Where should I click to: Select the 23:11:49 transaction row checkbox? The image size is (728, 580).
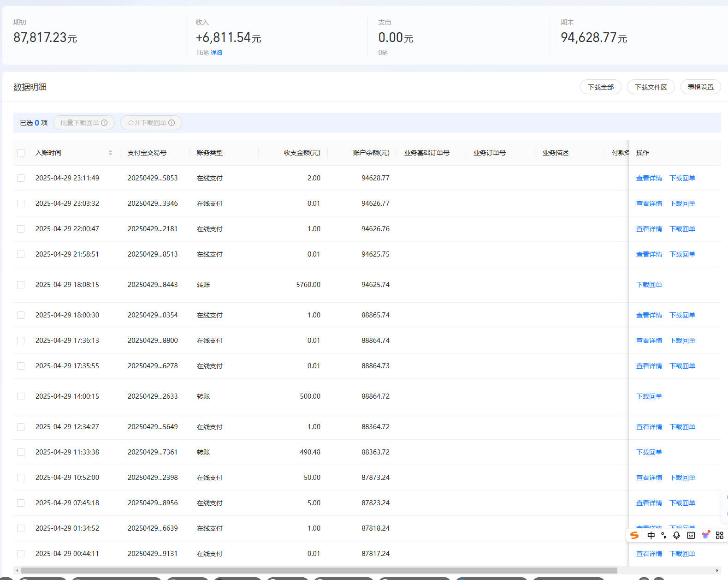(x=21, y=178)
